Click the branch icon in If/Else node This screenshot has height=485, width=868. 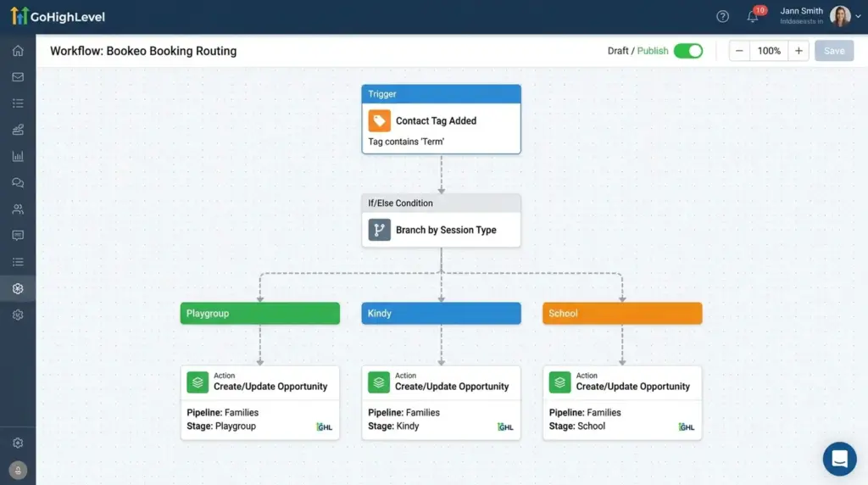(x=379, y=230)
